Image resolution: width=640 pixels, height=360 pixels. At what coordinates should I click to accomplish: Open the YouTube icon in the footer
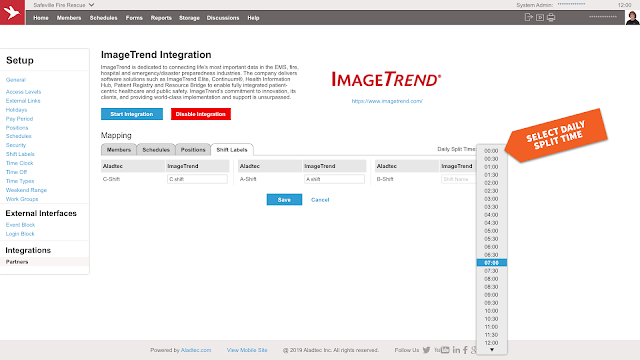(442, 350)
